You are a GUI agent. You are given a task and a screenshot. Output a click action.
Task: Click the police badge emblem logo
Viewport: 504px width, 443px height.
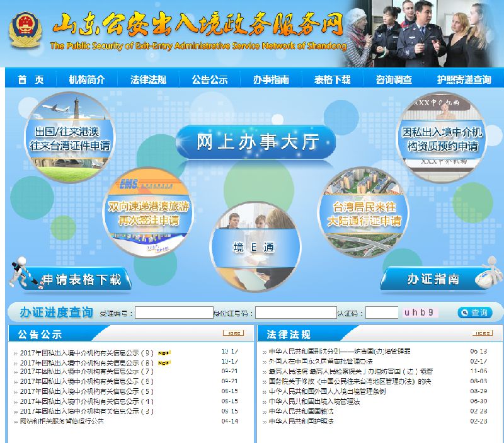tap(25, 30)
